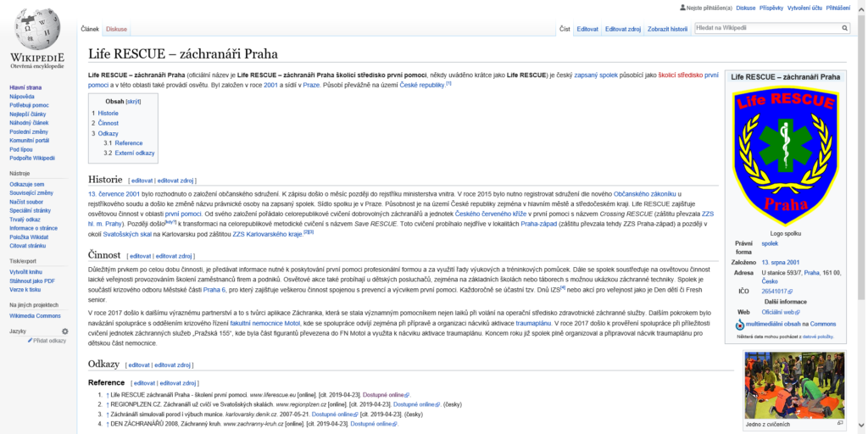Screen dimensions: 868x434
Task: Open the Související změny link
Action: tap(31, 193)
